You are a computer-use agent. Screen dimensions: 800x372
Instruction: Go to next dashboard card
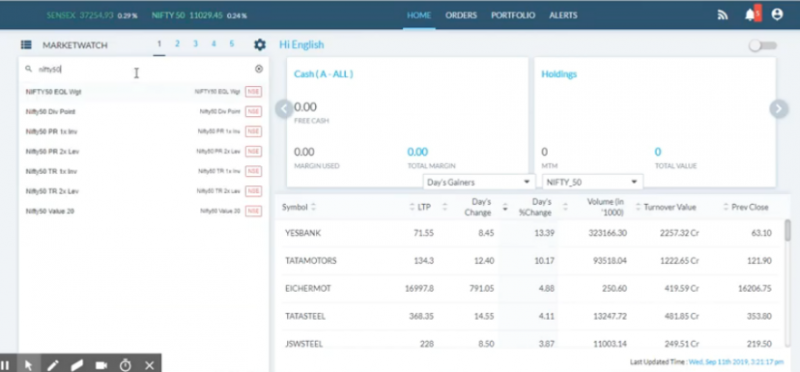click(779, 109)
